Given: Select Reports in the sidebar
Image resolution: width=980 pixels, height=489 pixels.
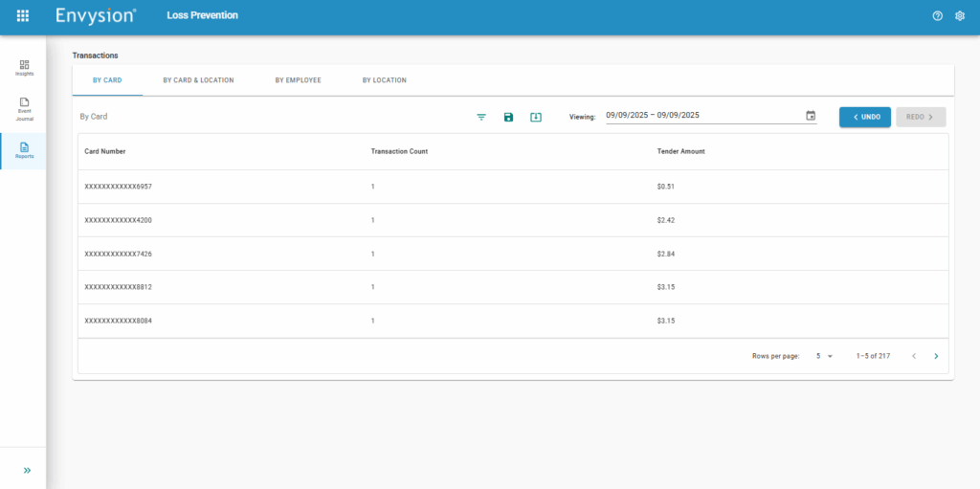Looking at the screenshot, I should tap(24, 150).
